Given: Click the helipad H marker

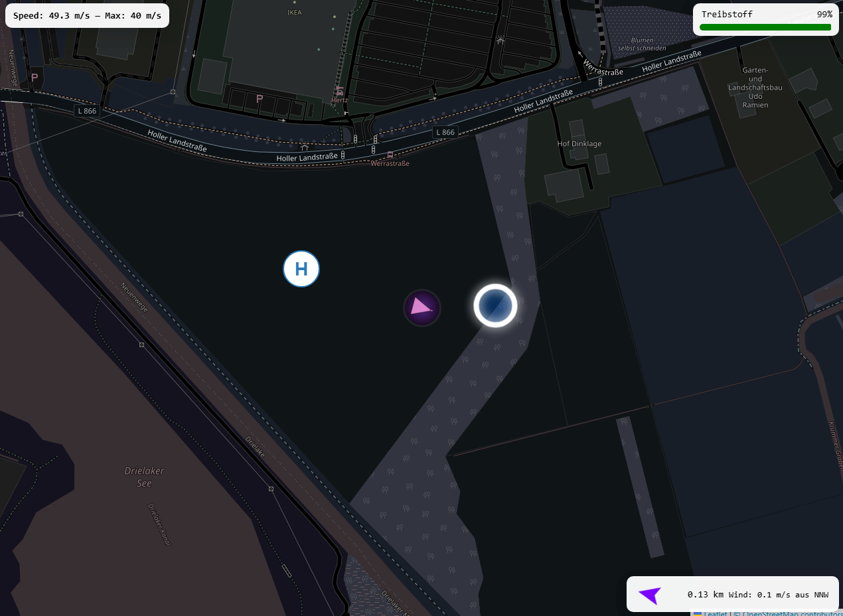Looking at the screenshot, I should pyautogui.click(x=301, y=269).
